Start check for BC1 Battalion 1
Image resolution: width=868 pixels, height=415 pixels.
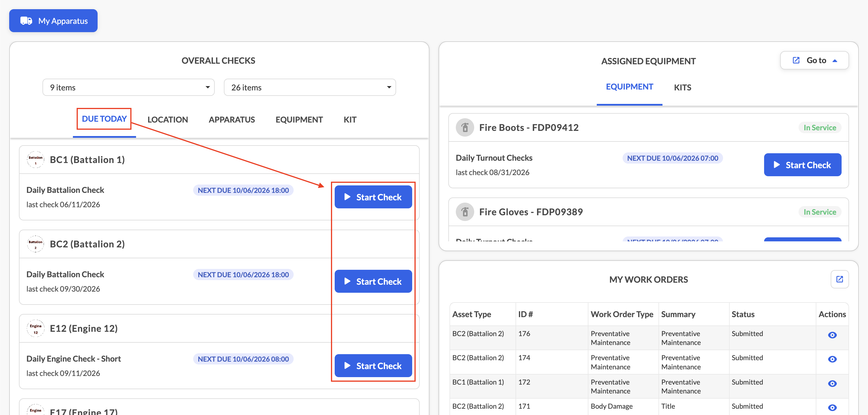click(373, 197)
